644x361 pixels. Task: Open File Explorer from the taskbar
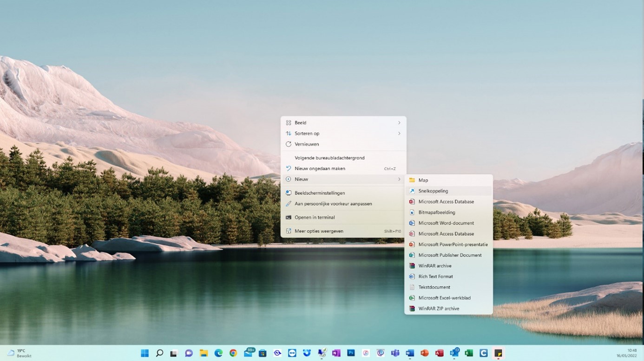pos(204,353)
